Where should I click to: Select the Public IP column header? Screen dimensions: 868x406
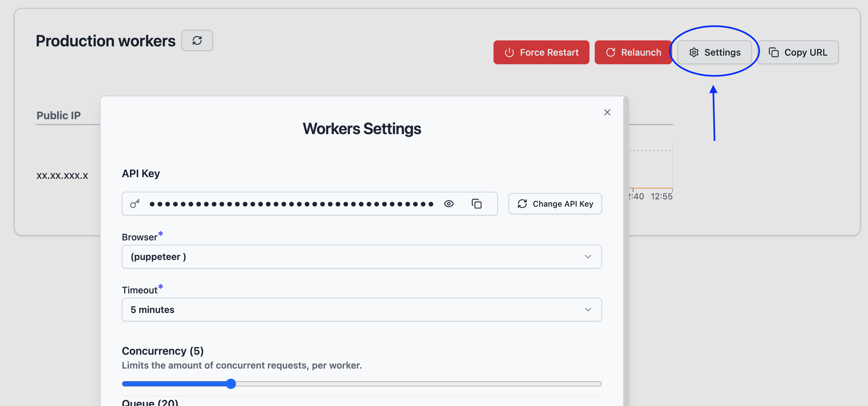coord(58,115)
